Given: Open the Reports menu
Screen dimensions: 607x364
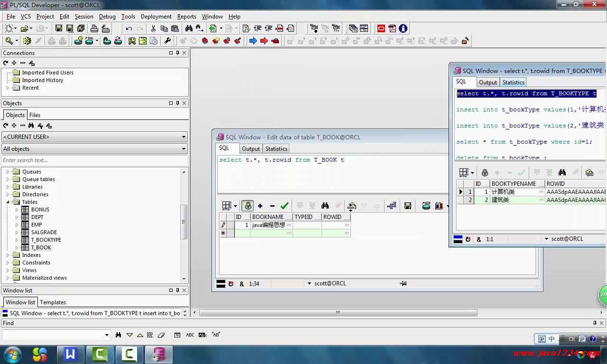Looking at the screenshot, I should point(187,17).
